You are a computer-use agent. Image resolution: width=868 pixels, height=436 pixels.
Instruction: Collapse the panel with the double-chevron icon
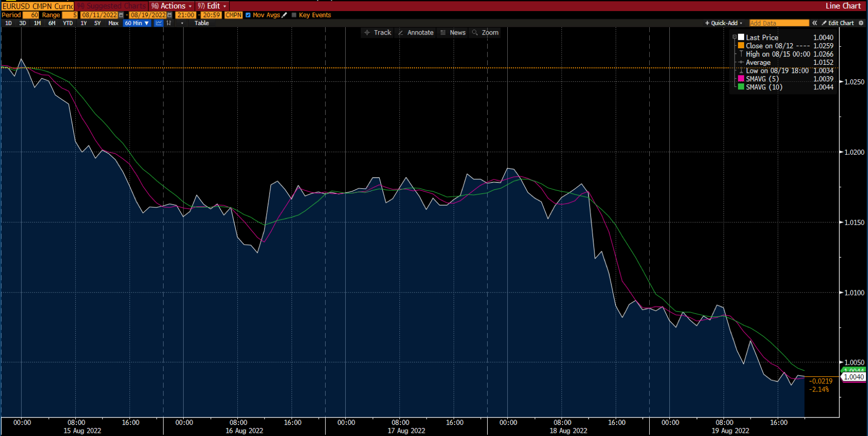point(815,23)
